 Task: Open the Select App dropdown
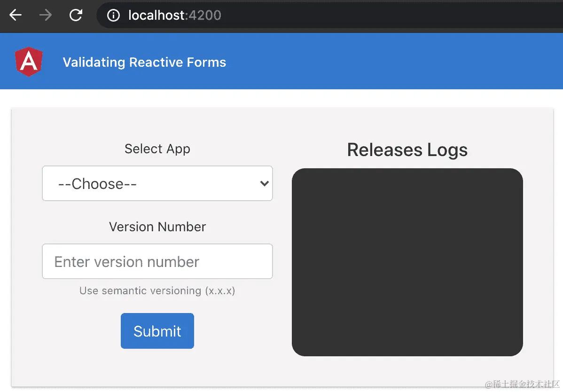coord(157,183)
